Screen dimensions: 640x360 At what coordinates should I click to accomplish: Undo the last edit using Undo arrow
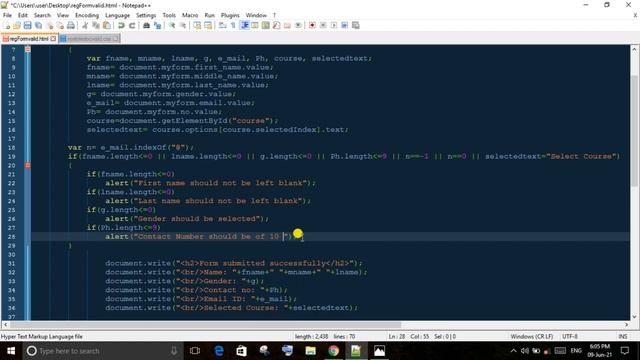coord(121,26)
